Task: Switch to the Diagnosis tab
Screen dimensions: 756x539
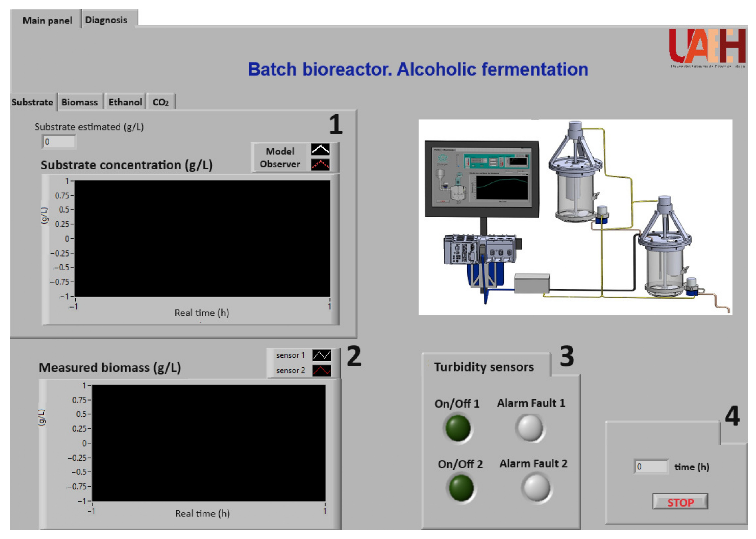Action: (106, 20)
